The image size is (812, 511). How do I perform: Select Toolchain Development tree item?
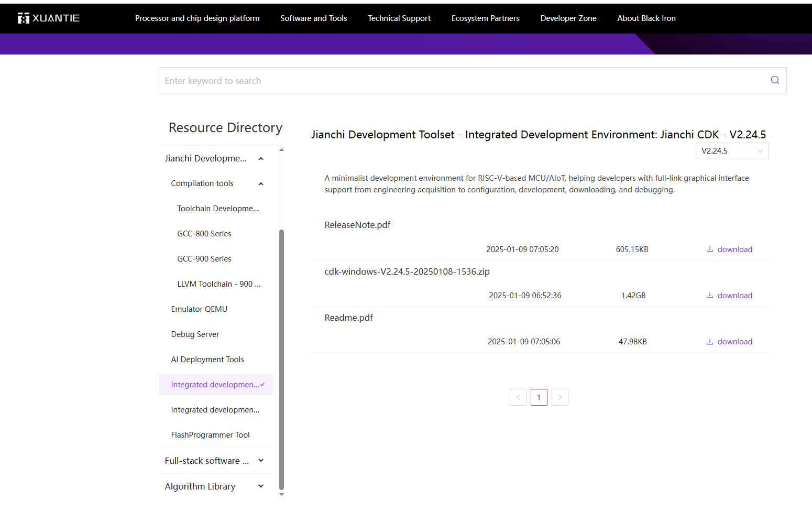coord(218,209)
